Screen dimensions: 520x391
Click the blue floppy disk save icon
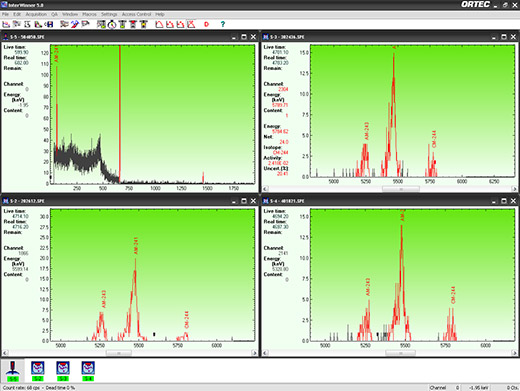49,24
